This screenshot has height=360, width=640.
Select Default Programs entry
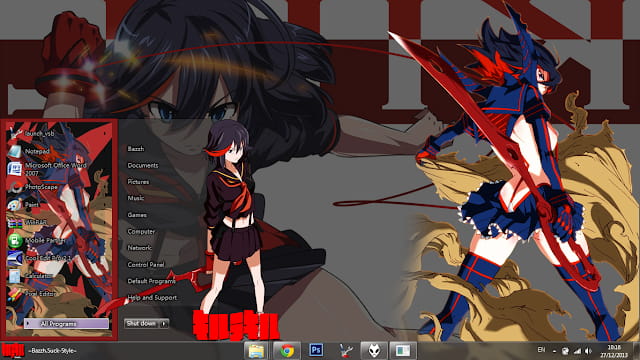pyautogui.click(x=151, y=281)
